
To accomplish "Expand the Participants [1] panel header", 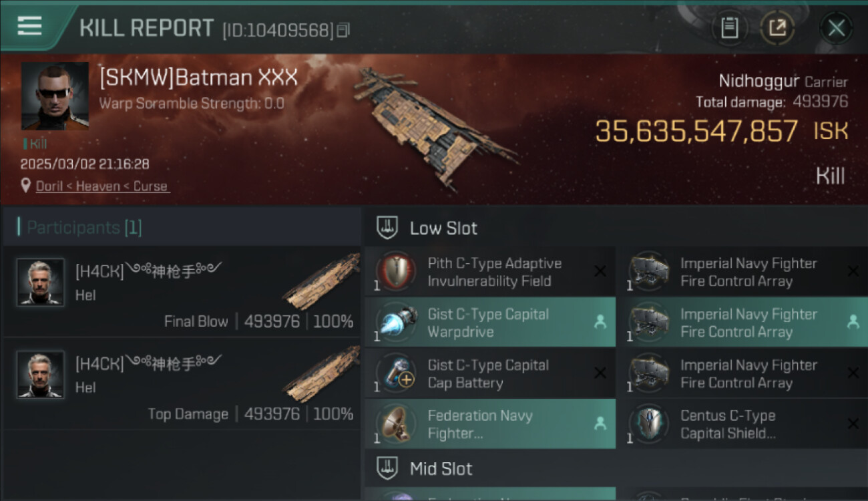I will (182, 228).
